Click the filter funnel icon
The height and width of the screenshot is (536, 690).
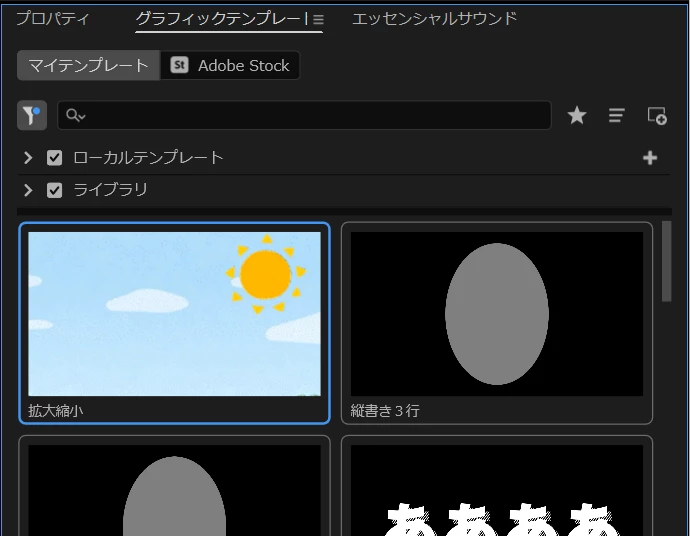[32, 115]
